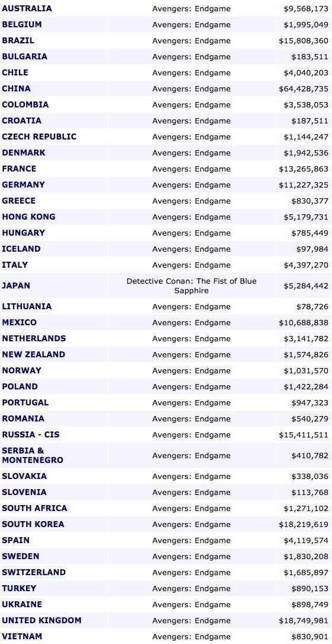Click the VIETNAM country link
The height and width of the screenshot is (644, 332).
pyautogui.click(x=22, y=636)
